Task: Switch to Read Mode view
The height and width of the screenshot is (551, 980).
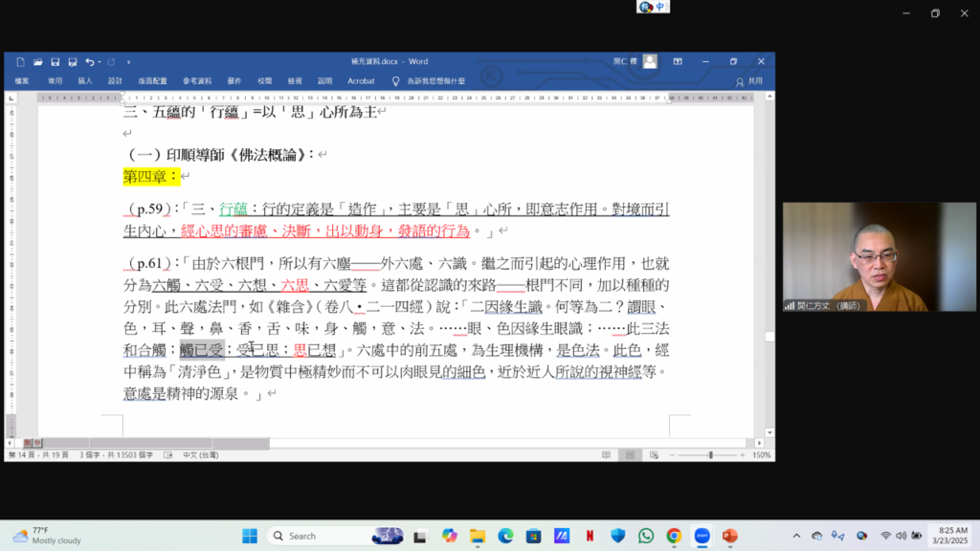Action: coord(606,455)
